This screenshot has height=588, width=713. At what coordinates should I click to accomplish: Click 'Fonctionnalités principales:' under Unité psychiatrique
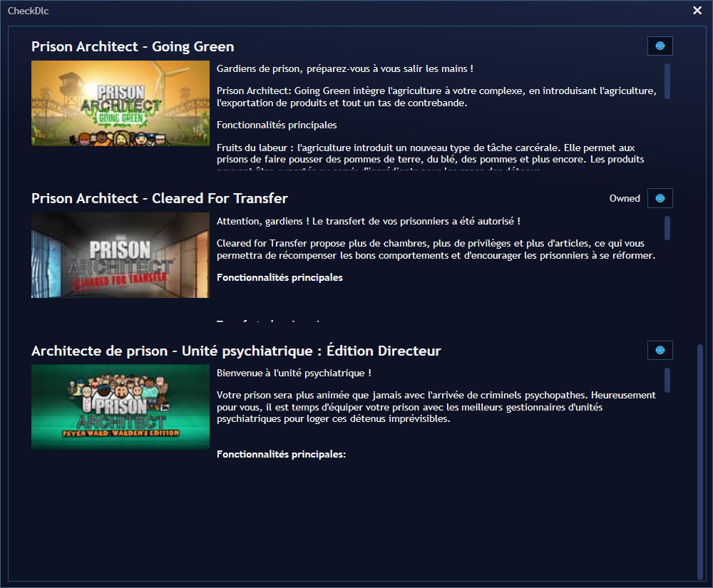[x=281, y=454]
